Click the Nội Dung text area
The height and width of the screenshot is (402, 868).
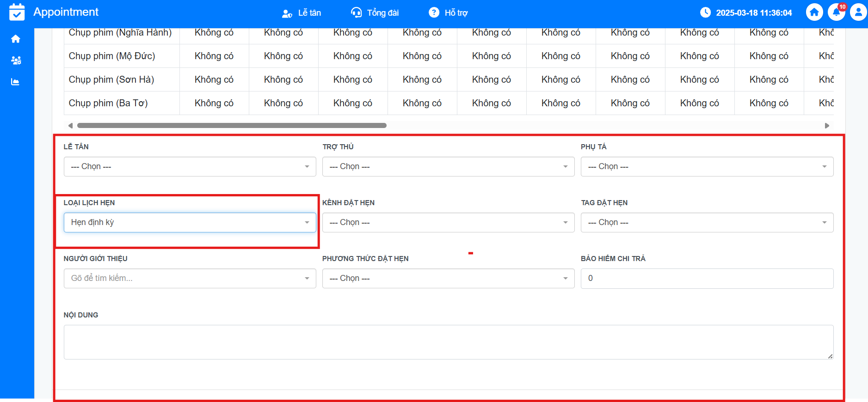coord(448,342)
